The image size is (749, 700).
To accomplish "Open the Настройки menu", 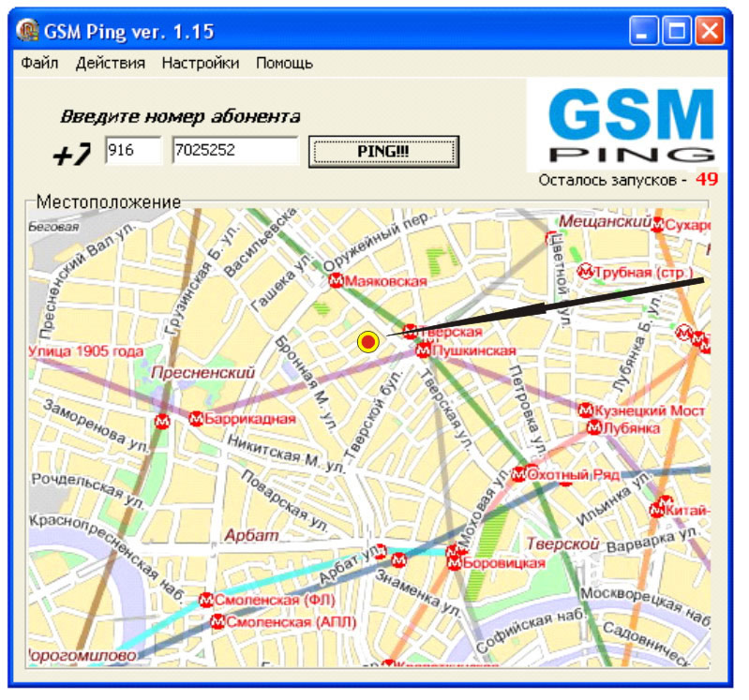I will click(x=201, y=63).
